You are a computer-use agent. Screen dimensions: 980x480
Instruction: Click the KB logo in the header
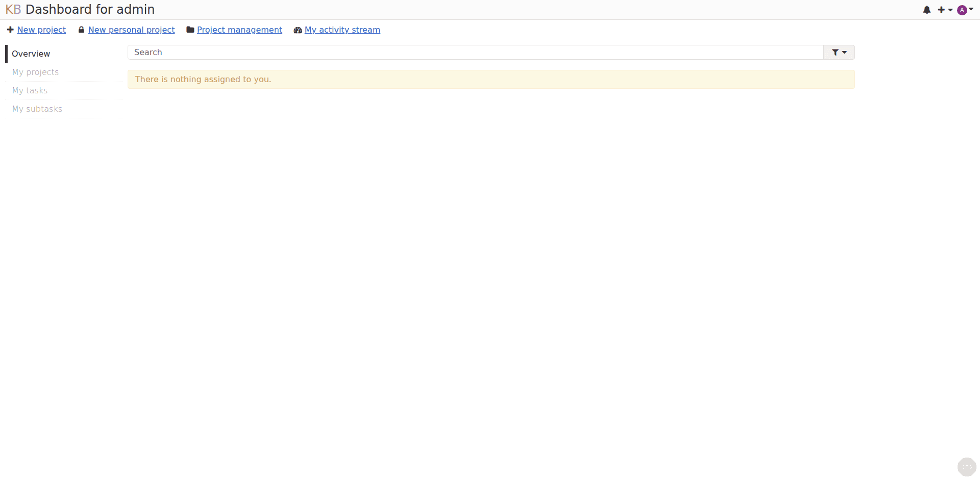tap(13, 10)
